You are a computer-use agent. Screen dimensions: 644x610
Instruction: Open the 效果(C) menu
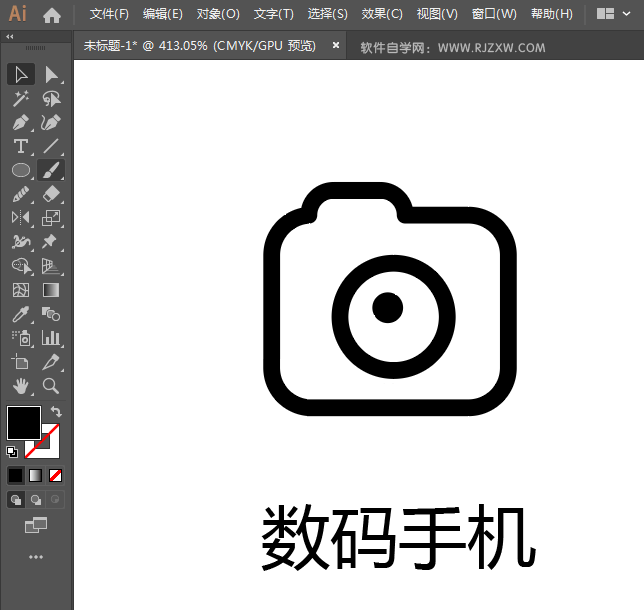point(381,14)
